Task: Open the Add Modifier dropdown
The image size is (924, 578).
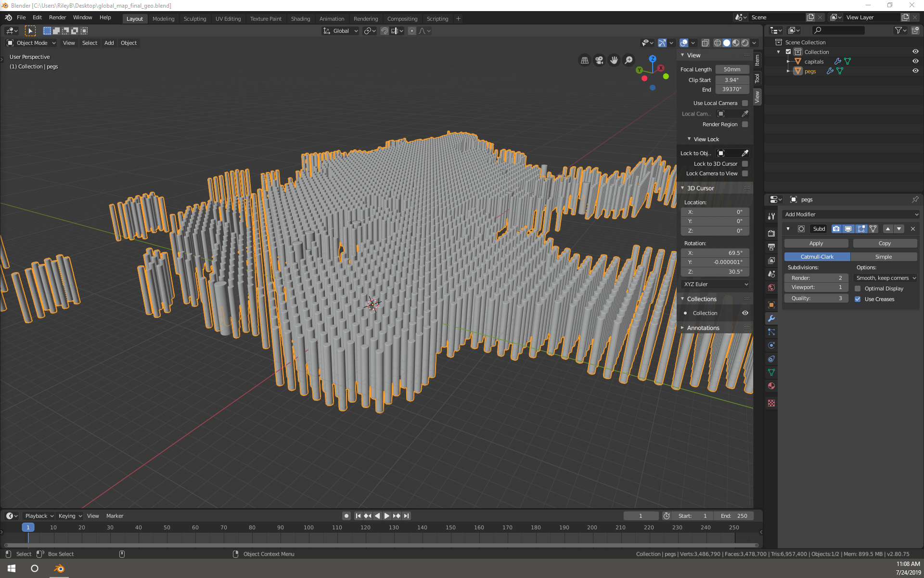Action: coord(851,214)
